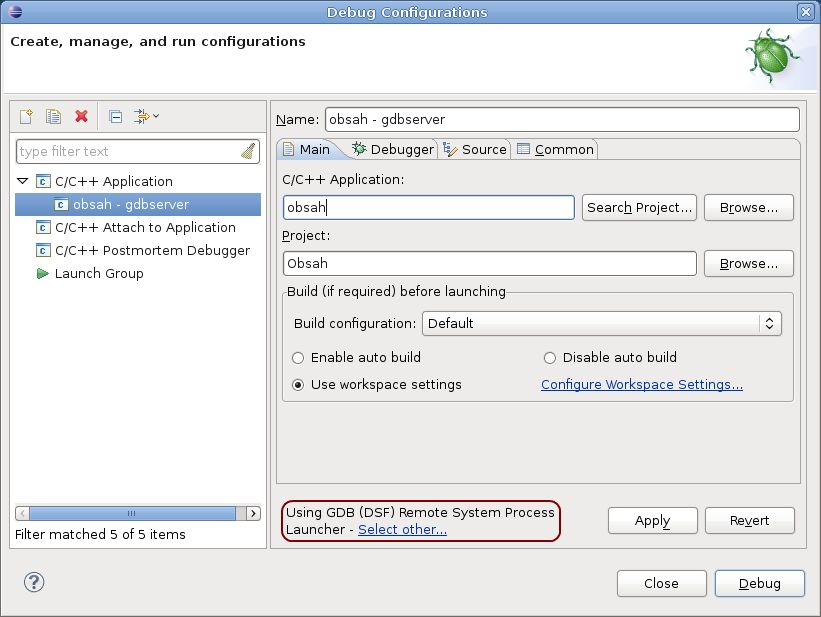Select Use workspace settings radio button
Screen dimensions: 821x617
tap(298, 385)
